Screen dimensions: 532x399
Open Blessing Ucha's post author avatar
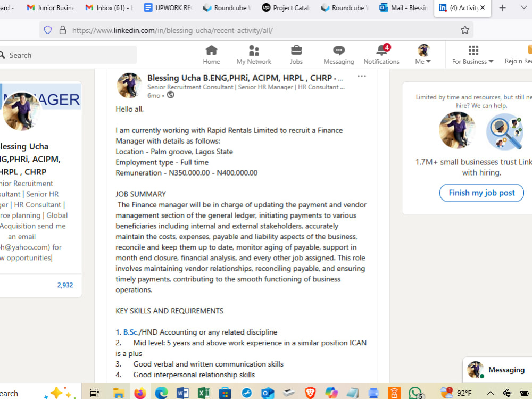tap(129, 86)
